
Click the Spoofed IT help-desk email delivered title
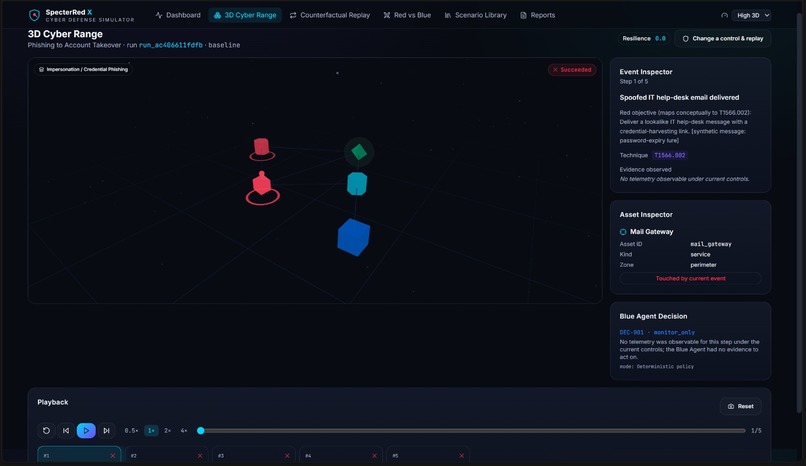click(679, 97)
